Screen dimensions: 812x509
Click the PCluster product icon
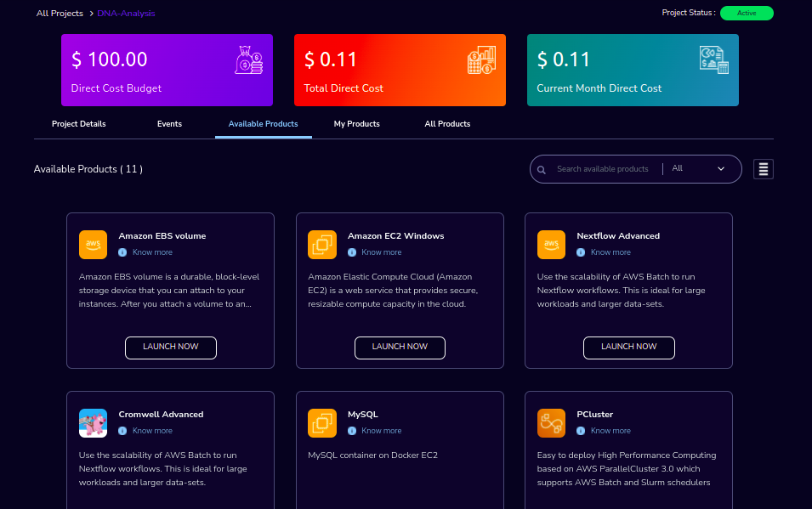tap(551, 423)
